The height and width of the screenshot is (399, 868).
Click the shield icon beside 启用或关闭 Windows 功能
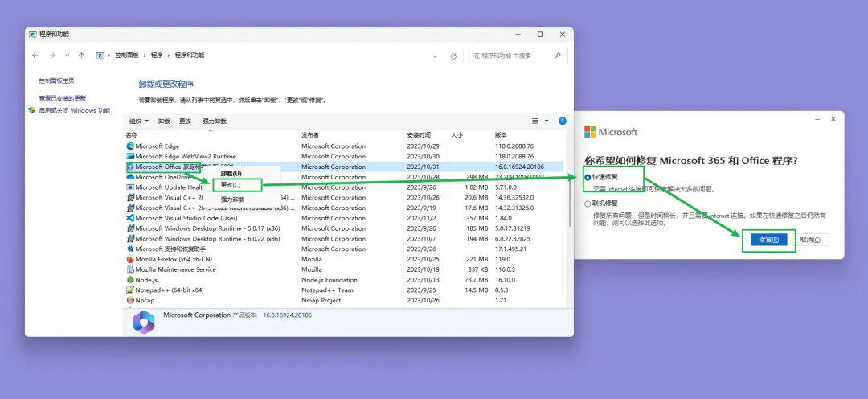pos(31,110)
